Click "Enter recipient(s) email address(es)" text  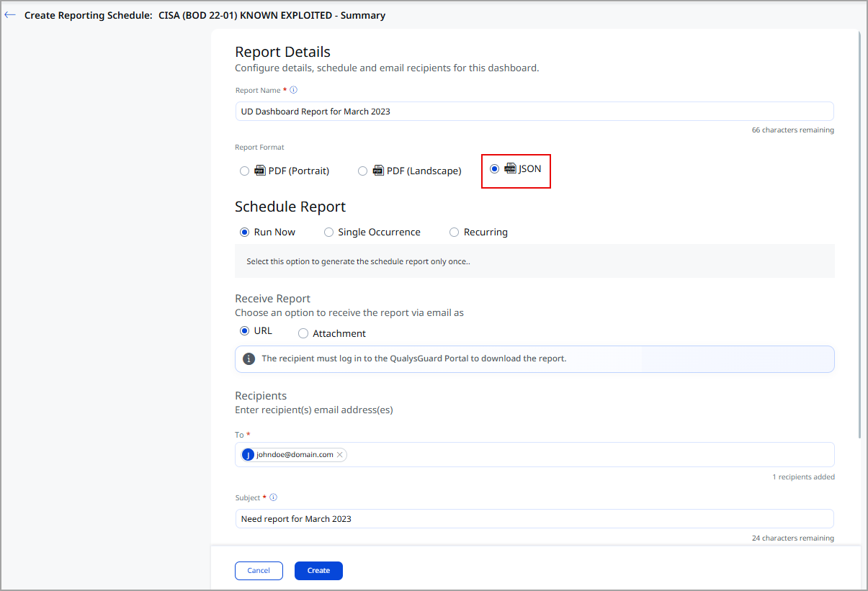coord(314,410)
